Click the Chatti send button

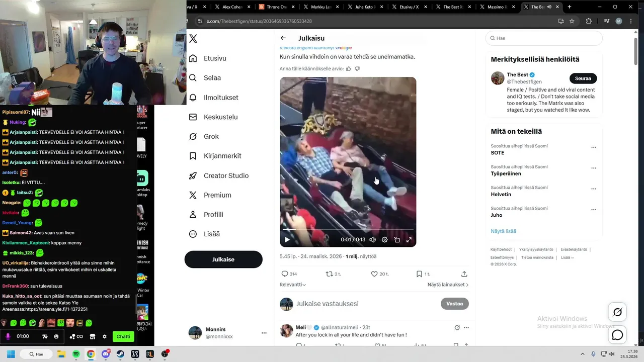[x=123, y=336]
